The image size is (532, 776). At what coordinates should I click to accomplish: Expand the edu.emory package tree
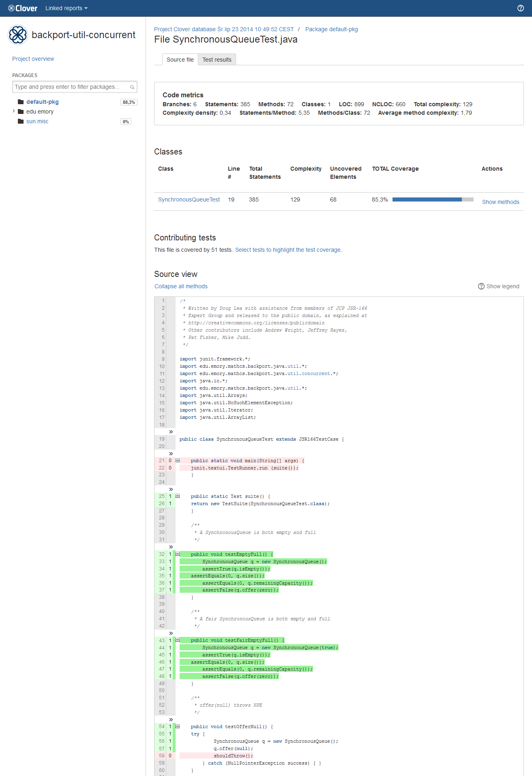pos(14,111)
